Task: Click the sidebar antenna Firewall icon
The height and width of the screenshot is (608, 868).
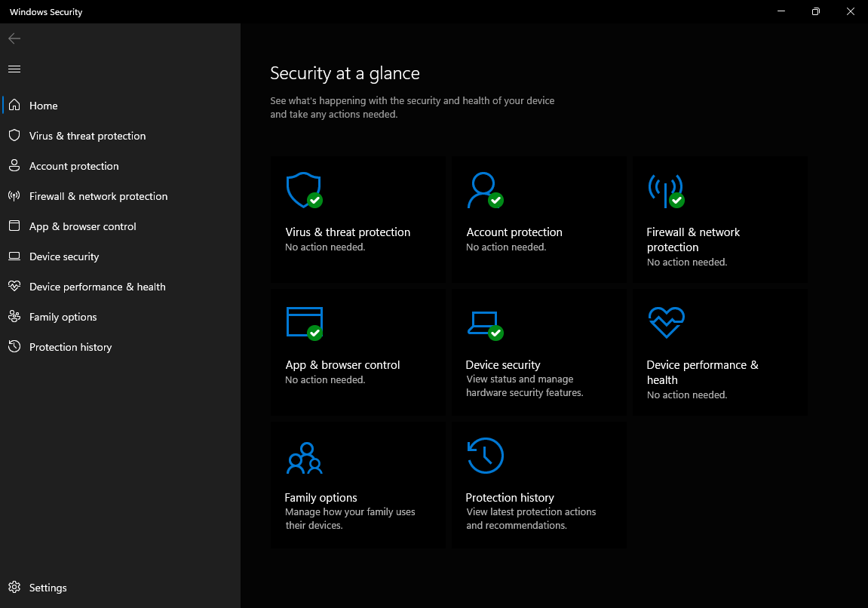Action: tap(14, 195)
